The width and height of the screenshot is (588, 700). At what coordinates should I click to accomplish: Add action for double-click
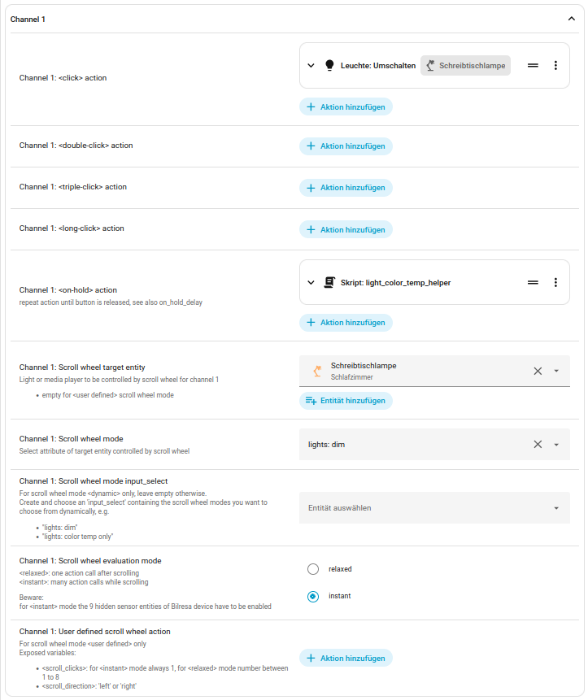click(x=346, y=146)
